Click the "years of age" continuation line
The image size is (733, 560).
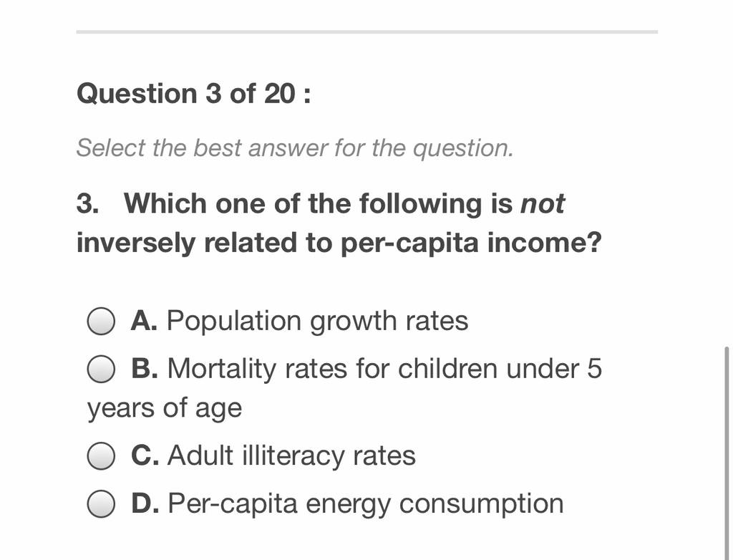click(x=165, y=409)
